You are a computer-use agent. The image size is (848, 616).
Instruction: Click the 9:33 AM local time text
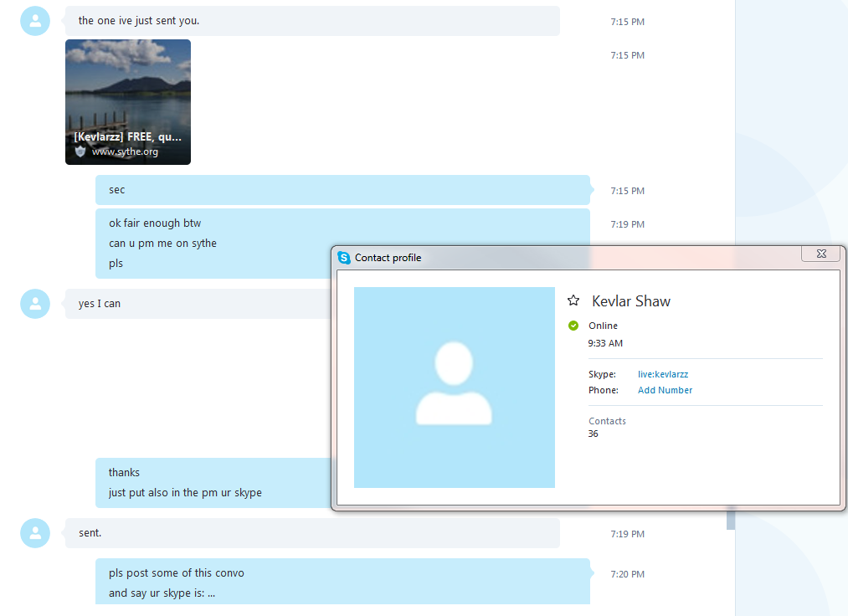[x=605, y=343]
